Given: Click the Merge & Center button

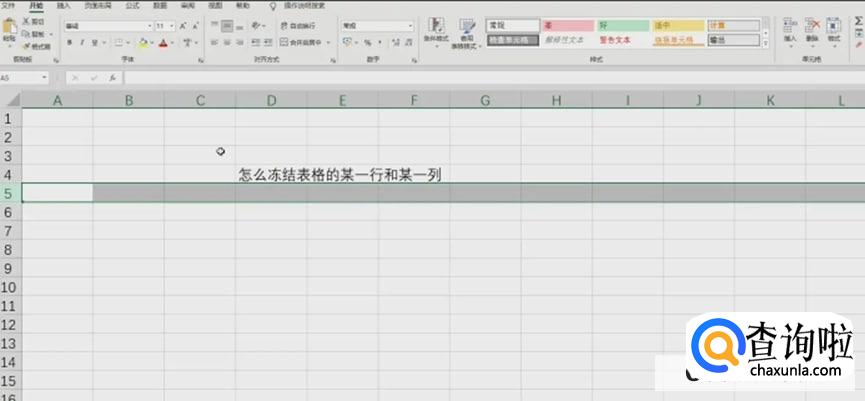Looking at the screenshot, I should (x=301, y=42).
